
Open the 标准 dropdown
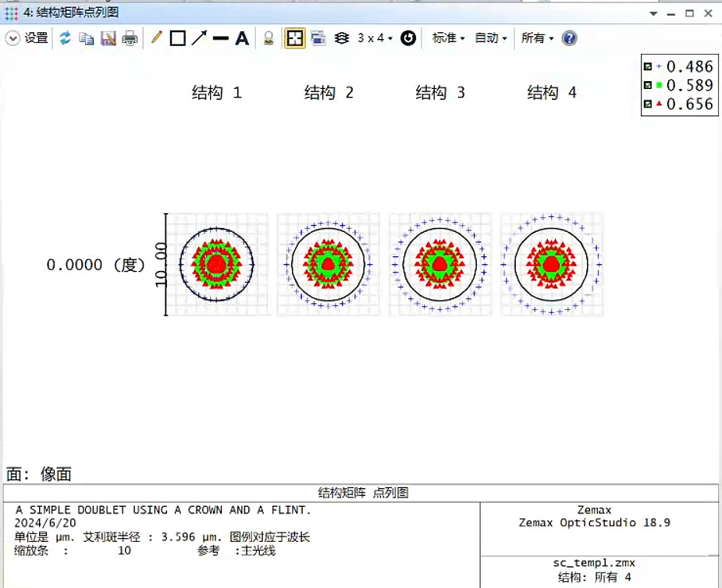(x=449, y=38)
